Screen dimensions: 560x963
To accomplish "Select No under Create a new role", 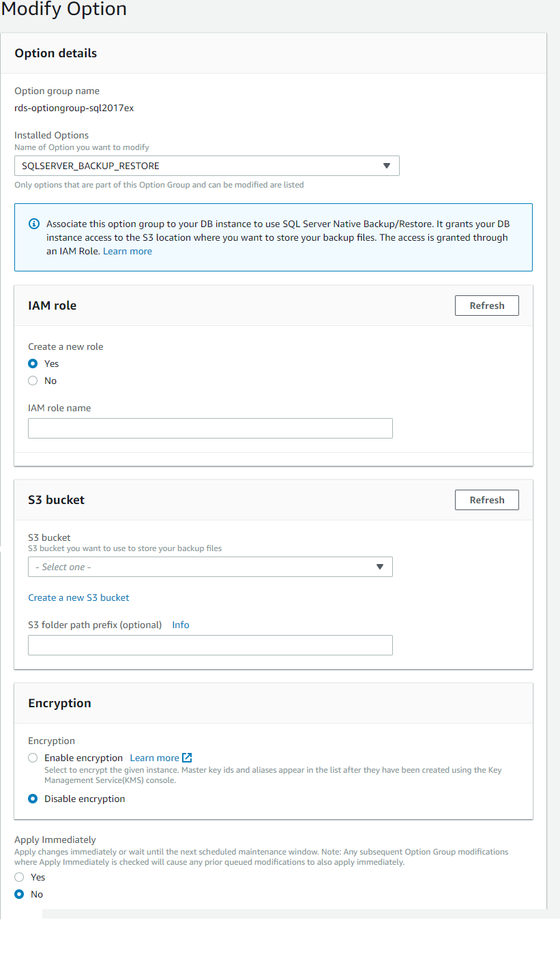I will coord(32,381).
